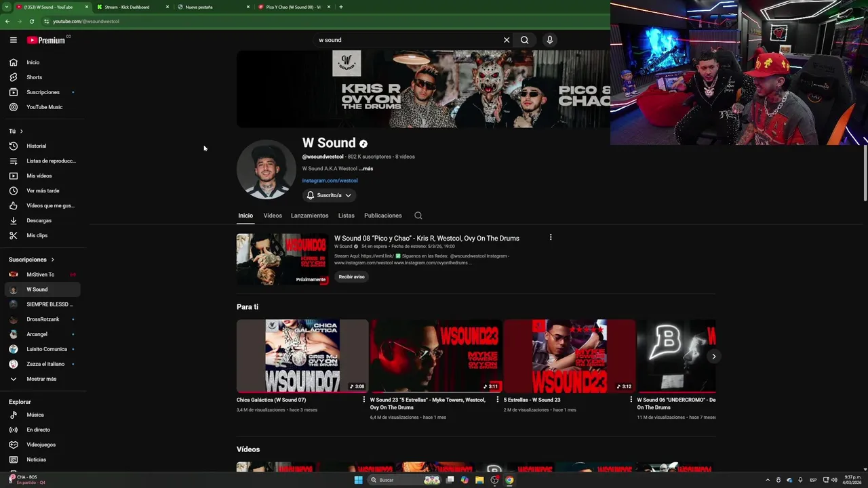
Task: Switch to the Nueva pestaña browser tab
Action: 212,7
